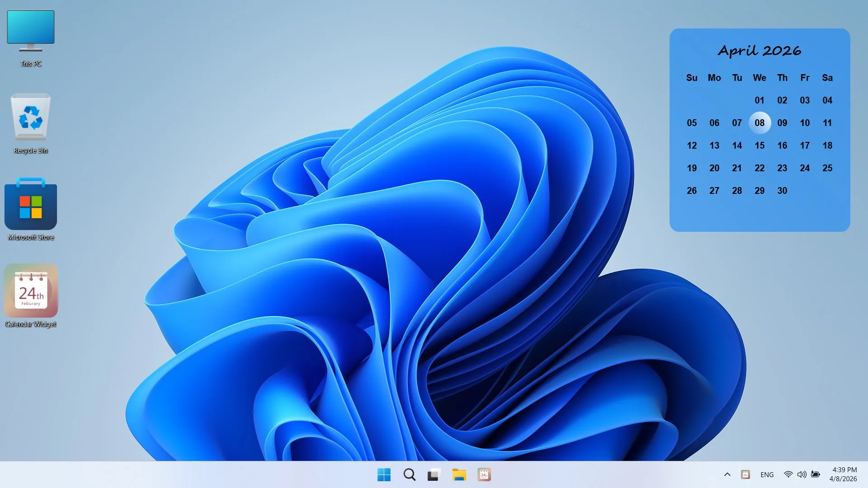
Task: Select the Microsoft Store desktop icon
Action: 31,210
